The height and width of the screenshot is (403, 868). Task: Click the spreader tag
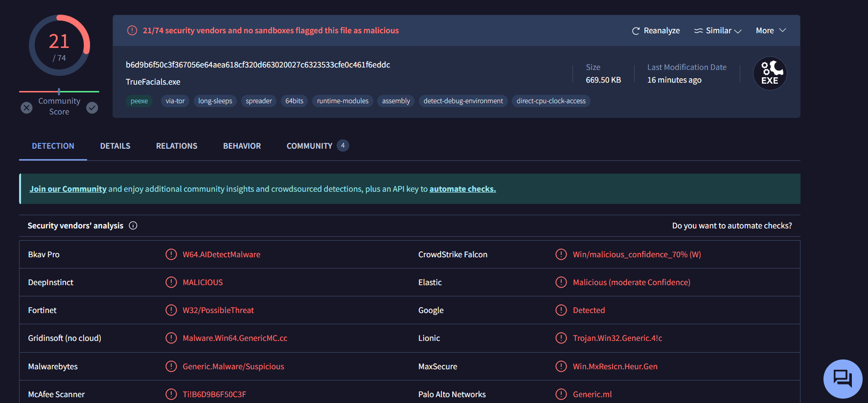coord(259,101)
